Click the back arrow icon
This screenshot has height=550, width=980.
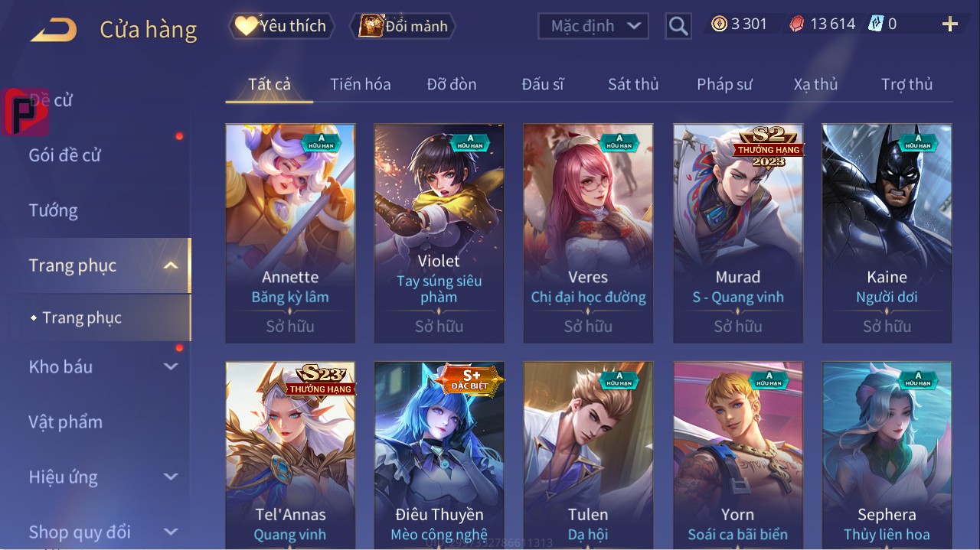point(54,30)
